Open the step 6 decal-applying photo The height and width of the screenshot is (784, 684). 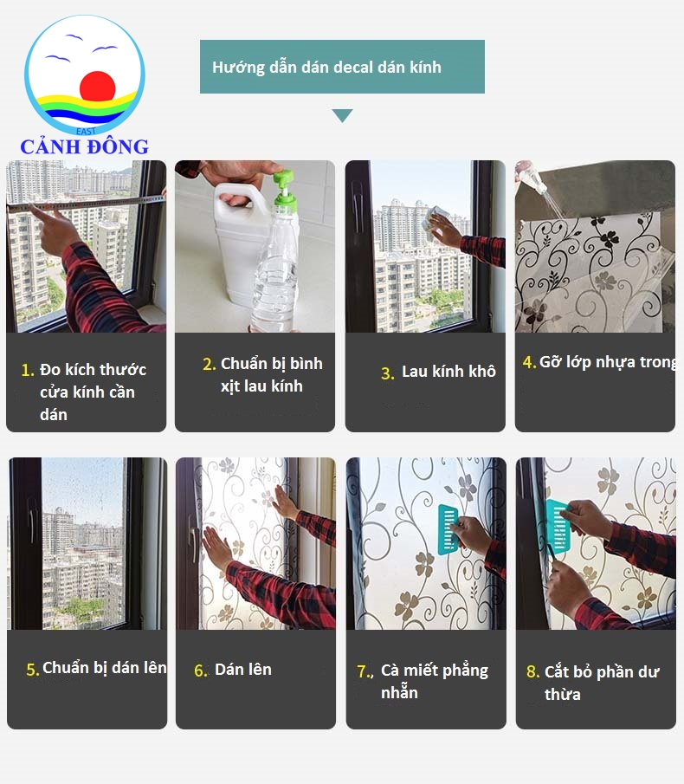coord(255,543)
